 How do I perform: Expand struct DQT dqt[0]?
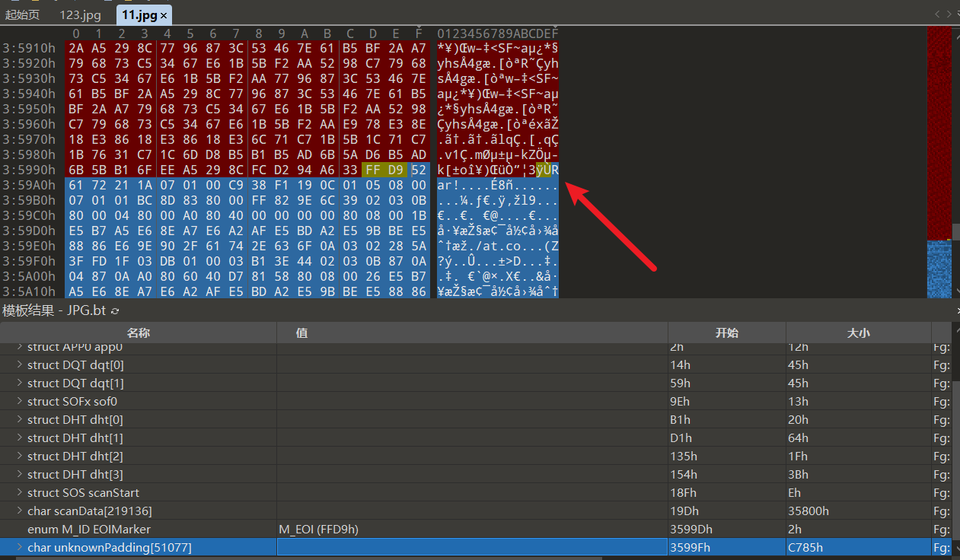pos(20,364)
